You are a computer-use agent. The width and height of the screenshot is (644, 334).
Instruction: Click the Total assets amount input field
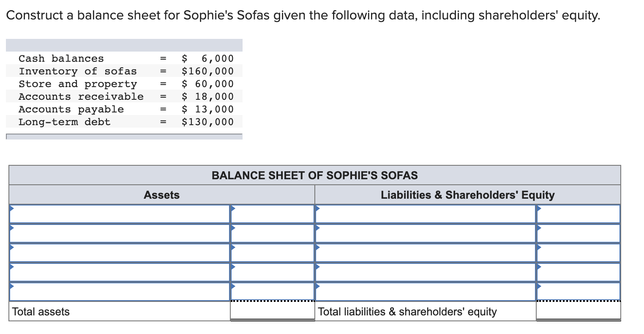click(x=272, y=312)
